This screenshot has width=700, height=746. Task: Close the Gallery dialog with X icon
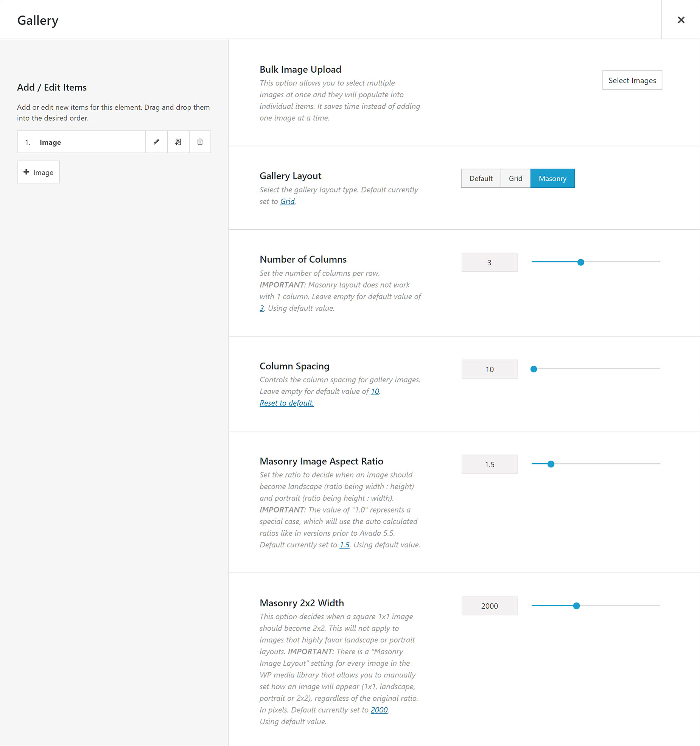681,20
